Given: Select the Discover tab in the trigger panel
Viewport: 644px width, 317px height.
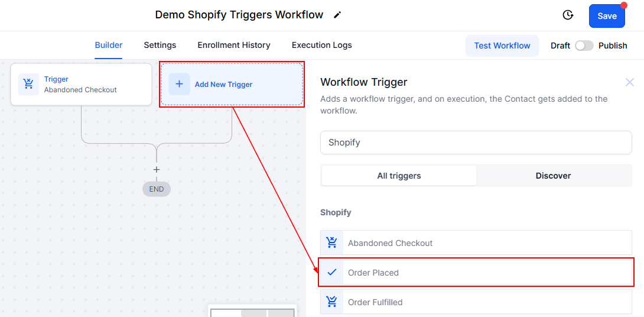Looking at the screenshot, I should point(553,176).
